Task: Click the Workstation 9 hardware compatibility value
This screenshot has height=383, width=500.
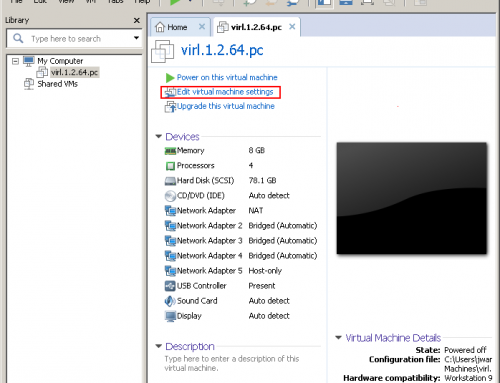Action: 468,378
